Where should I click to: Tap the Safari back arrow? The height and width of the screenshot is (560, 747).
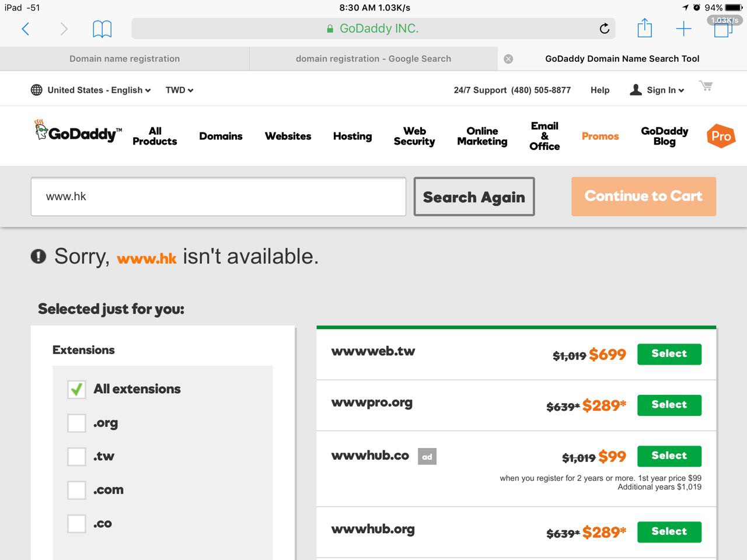pos(25,29)
